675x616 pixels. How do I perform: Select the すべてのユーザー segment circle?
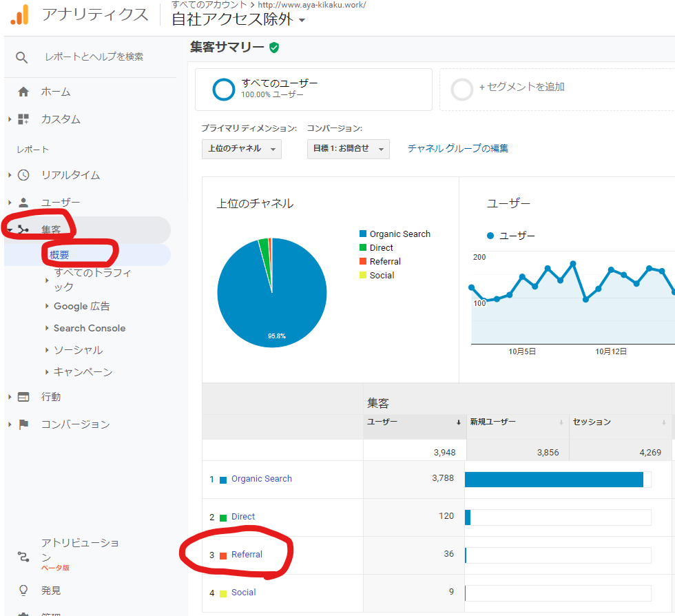(x=224, y=90)
